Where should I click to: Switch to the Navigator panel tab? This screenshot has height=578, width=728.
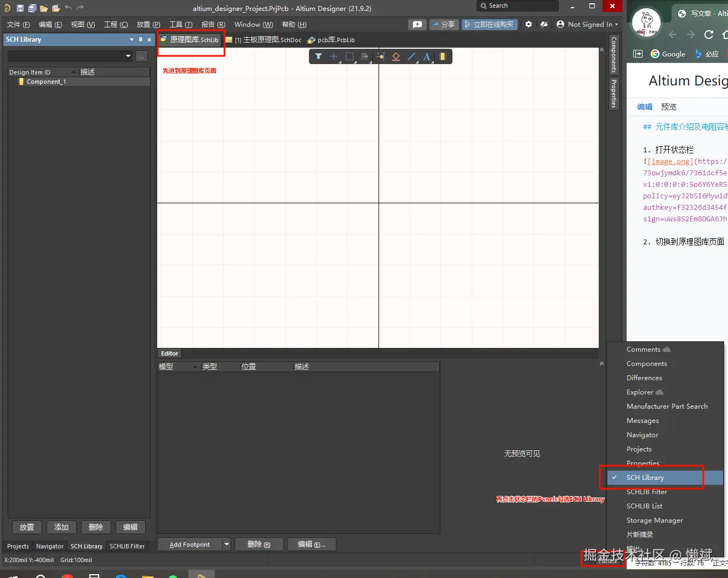pyautogui.click(x=50, y=546)
